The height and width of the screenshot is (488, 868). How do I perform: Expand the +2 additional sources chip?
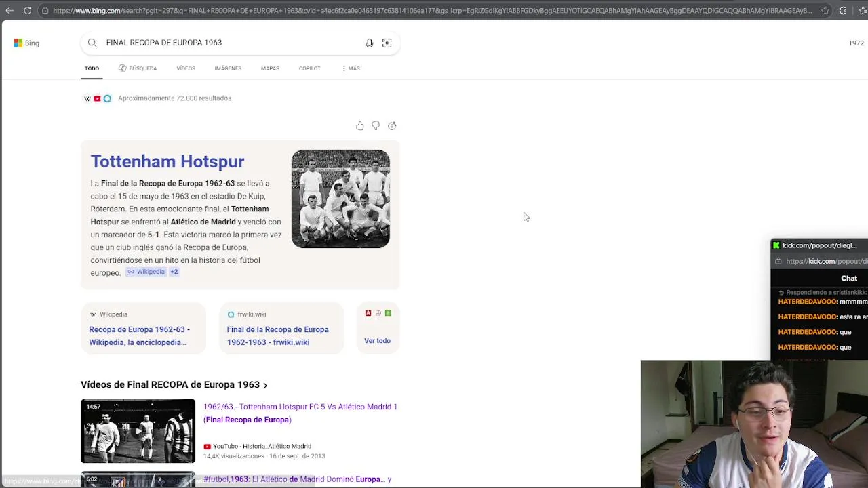coord(174,272)
